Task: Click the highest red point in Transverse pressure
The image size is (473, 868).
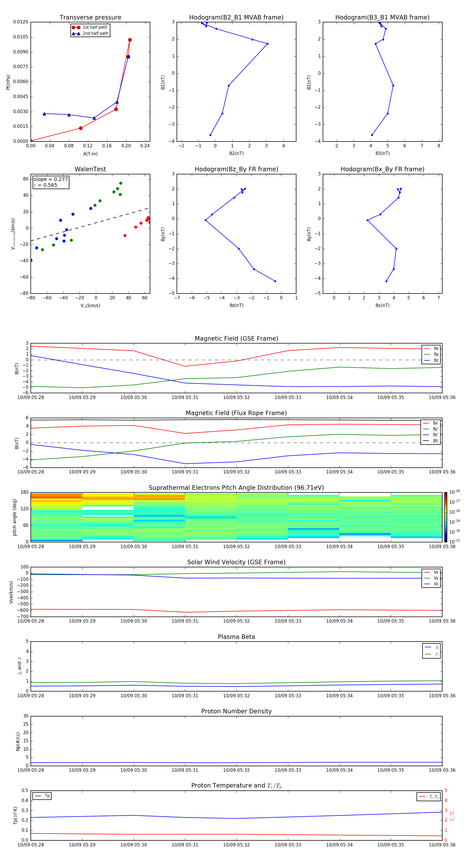Action: click(130, 40)
